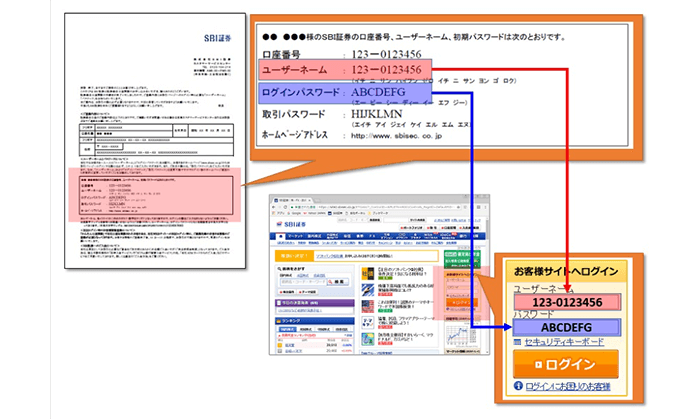Screen dimensions: 700x419
Task: Select the ユーザーネーム field showing 123-0123456
Action: (x=567, y=302)
